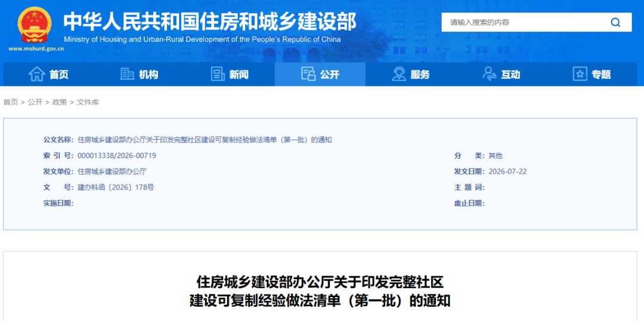Click the star icon beside 专题
Image resolution: width=644 pixels, height=321 pixels.
coord(580,75)
